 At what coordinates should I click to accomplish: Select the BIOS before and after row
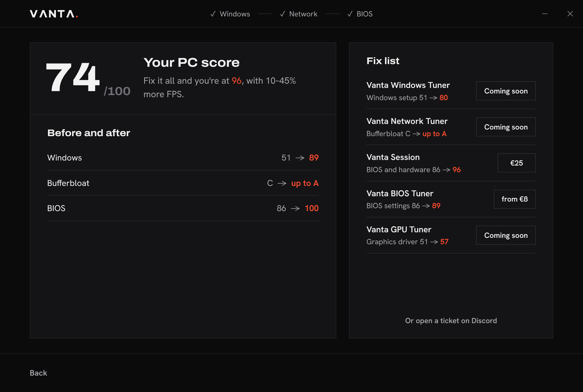tap(183, 208)
